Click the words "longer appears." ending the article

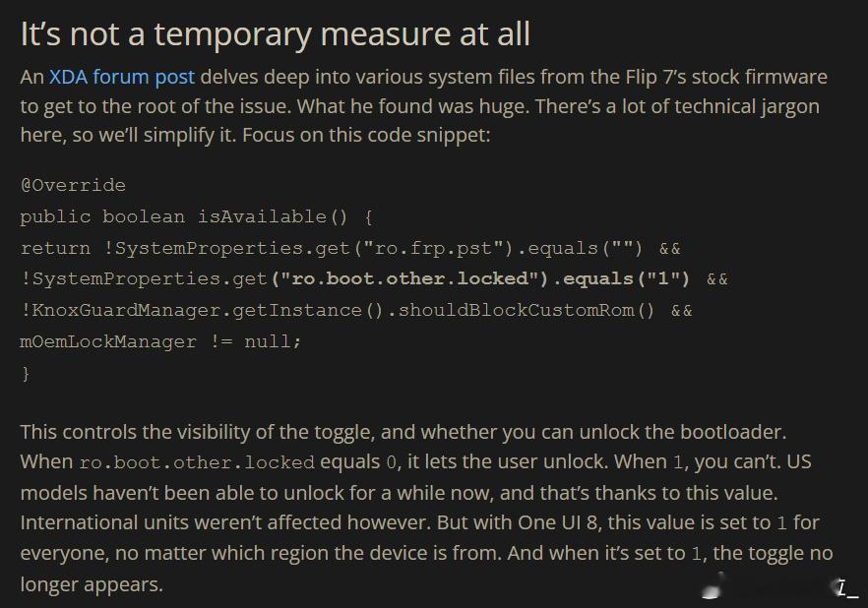92,584
